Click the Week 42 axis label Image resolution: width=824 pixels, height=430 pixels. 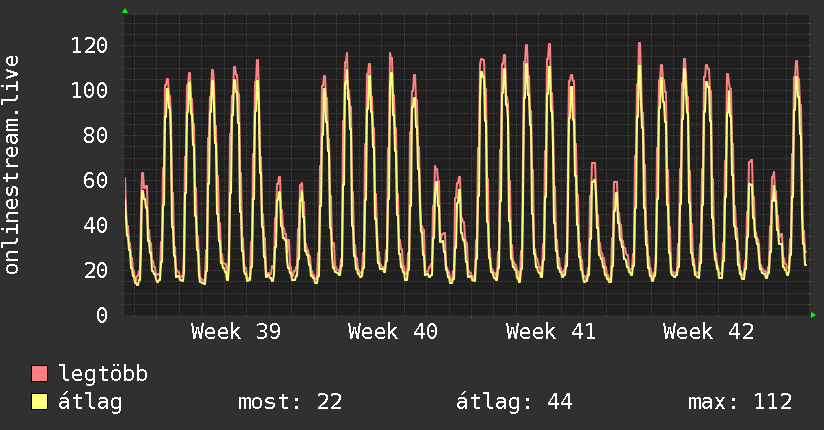pos(708,332)
